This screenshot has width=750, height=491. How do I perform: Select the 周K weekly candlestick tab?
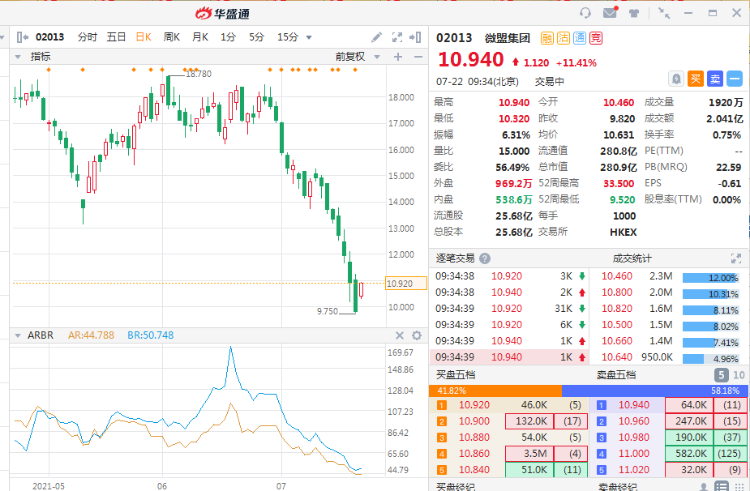172,37
